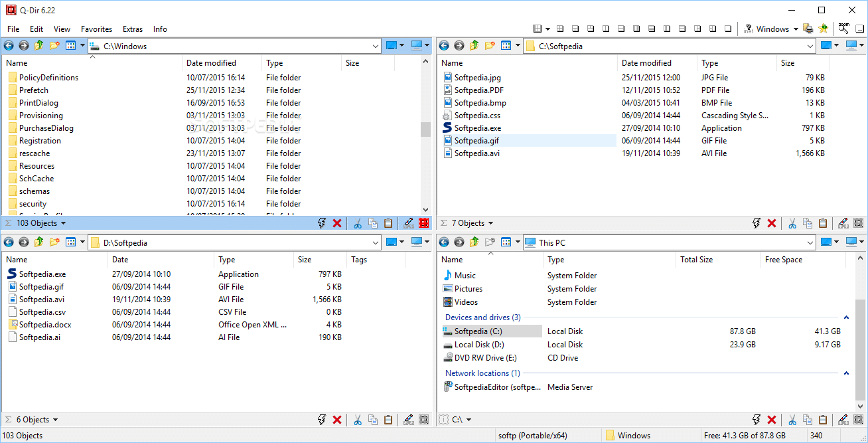868x443 pixels.
Task: Select the Prefetch folder
Action: (34, 90)
